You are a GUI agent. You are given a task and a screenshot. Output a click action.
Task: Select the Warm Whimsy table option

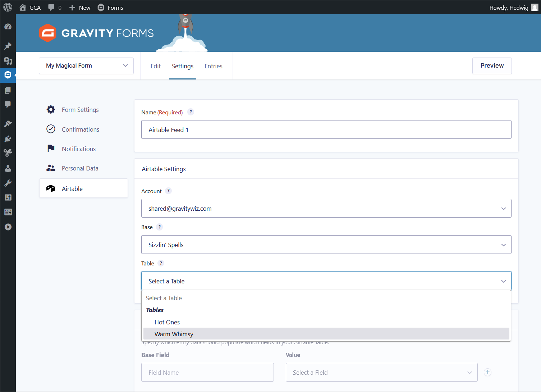326,334
